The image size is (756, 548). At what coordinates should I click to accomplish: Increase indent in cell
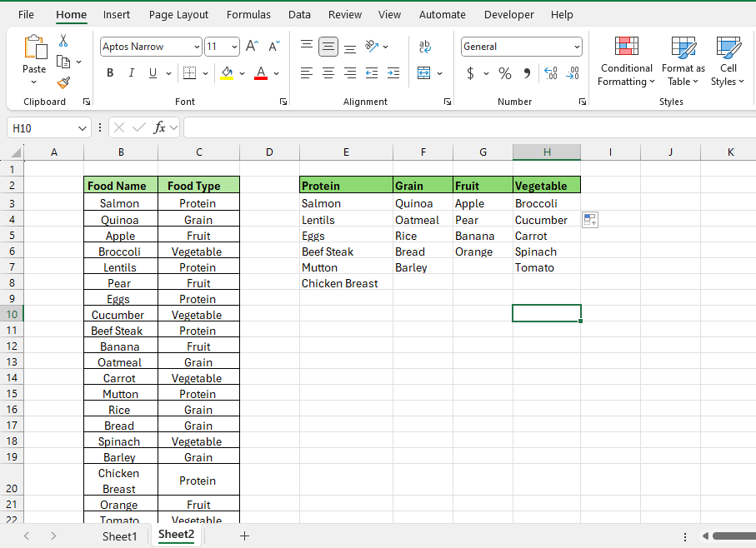click(393, 73)
